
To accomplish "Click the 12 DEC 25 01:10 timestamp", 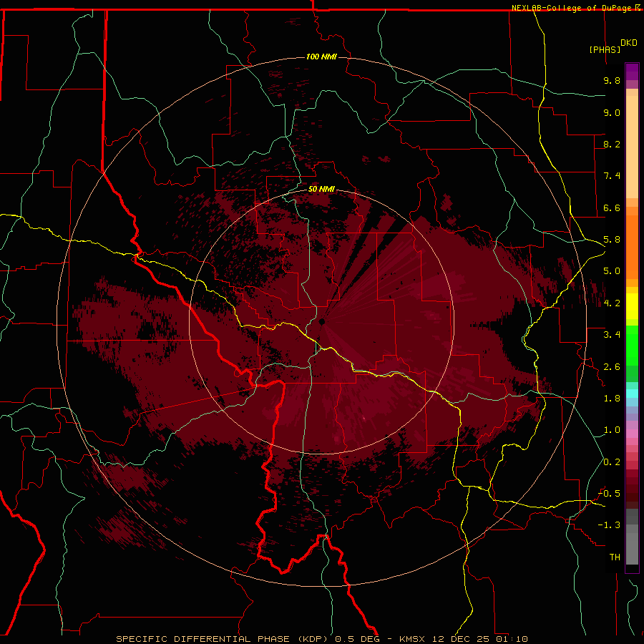I will click(x=481, y=639).
